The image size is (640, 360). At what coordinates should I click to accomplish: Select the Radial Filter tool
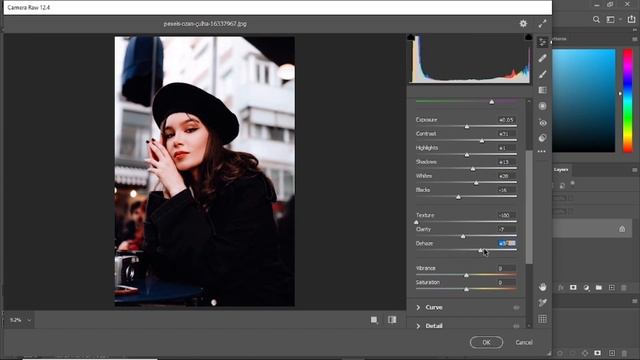click(x=542, y=106)
